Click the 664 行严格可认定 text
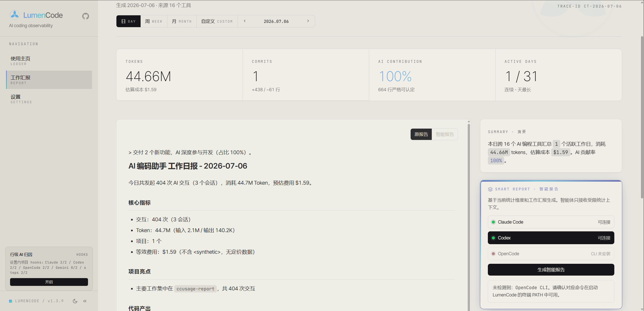Image resolution: width=644 pixels, height=311 pixels. [396, 90]
